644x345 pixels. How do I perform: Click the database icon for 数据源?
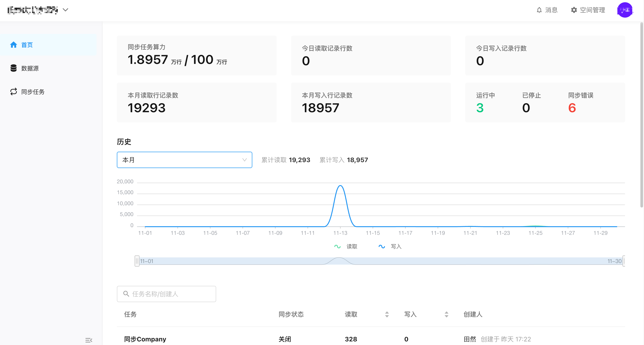pyautogui.click(x=14, y=68)
